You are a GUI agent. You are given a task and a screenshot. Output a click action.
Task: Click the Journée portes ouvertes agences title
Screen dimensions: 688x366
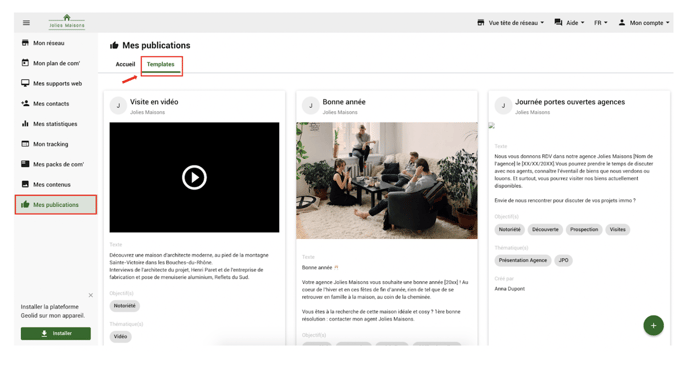point(570,102)
